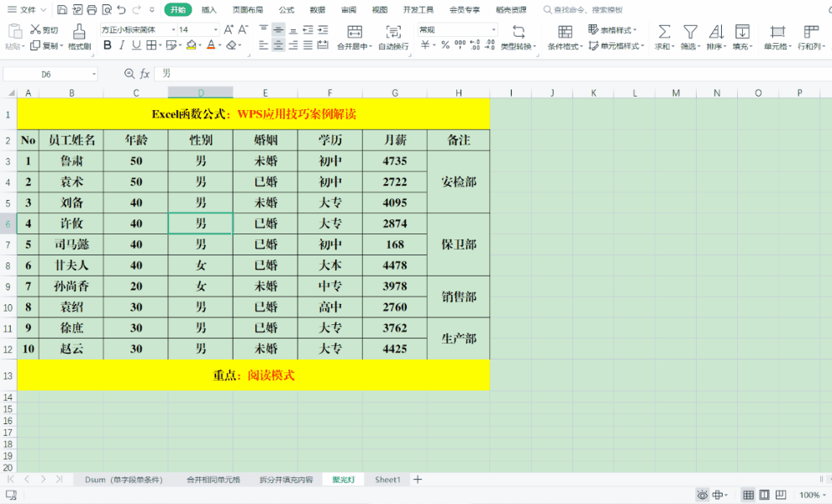
Task: Click the Sort (排序) icon
Action: 716,32
